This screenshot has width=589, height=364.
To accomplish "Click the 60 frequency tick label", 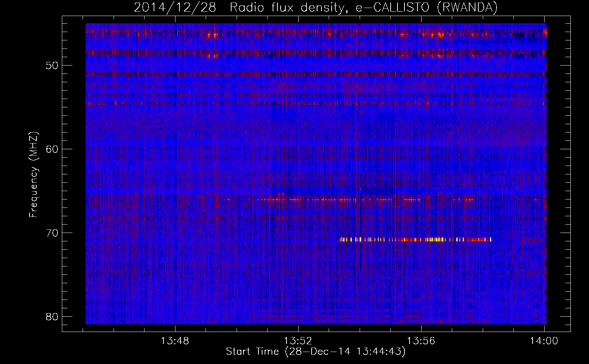I will click(52, 149).
